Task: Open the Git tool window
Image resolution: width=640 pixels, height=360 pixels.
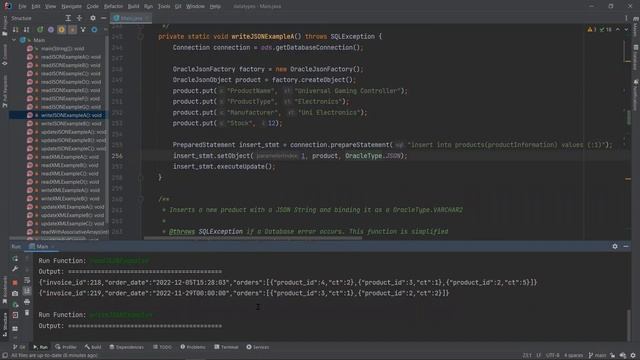Action: (x=19, y=347)
